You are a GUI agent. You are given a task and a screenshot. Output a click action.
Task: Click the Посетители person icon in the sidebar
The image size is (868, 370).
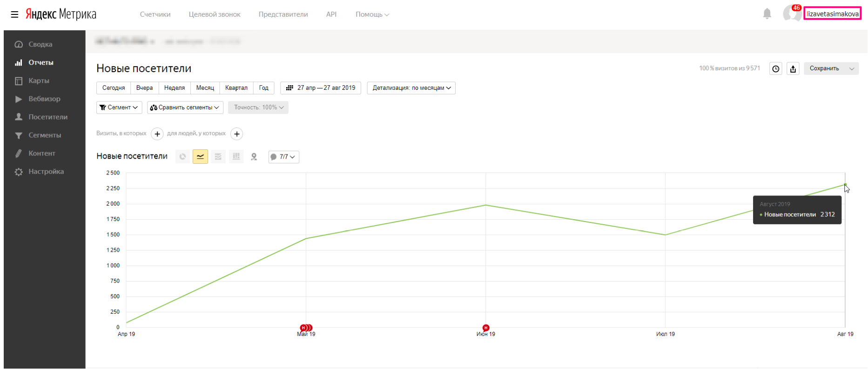point(19,117)
